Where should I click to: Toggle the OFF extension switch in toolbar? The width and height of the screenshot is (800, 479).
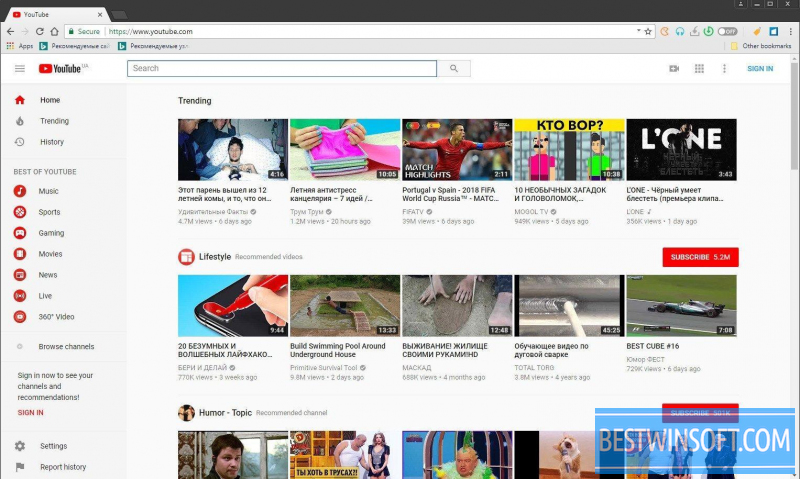pyautogui.click(x=728, y=31)
